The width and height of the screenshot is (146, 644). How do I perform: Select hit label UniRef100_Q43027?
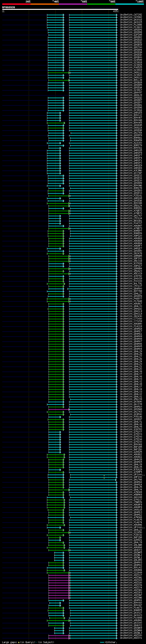131,613
